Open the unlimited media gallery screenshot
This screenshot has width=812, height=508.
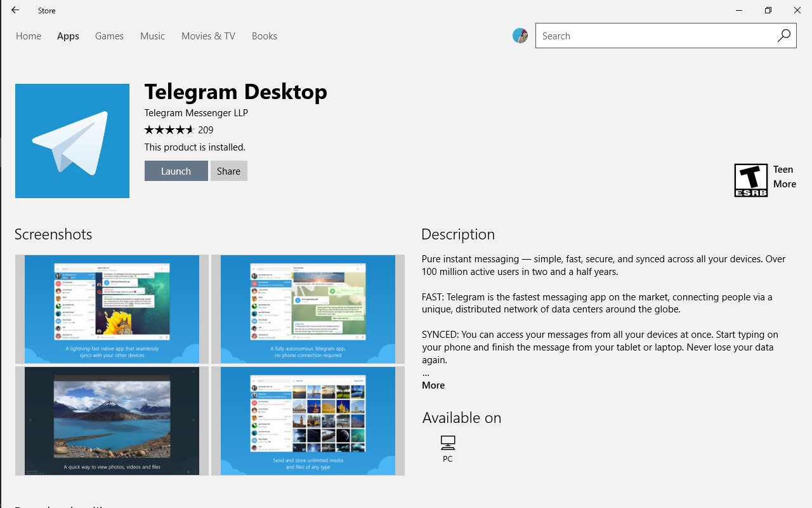[308, 420]
